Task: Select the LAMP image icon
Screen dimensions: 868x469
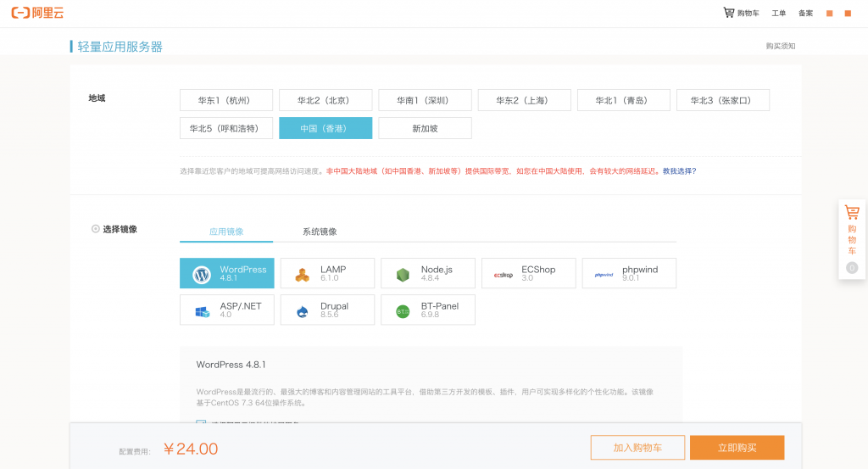Action: coord(303,274)
